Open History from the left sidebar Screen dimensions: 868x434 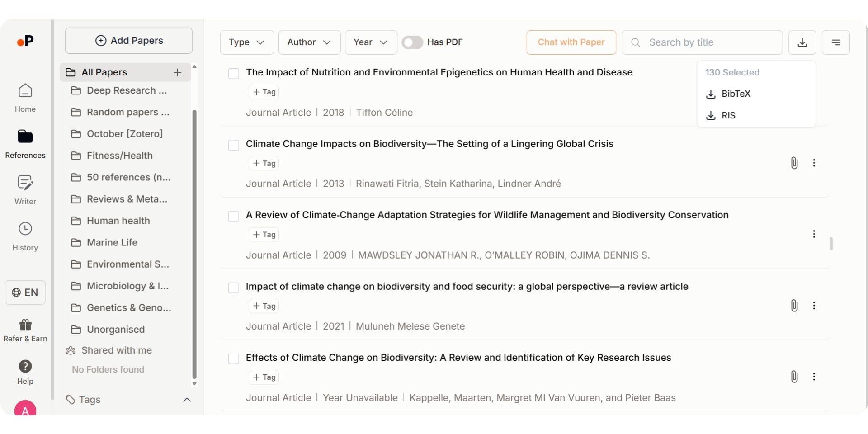[25, 235]
